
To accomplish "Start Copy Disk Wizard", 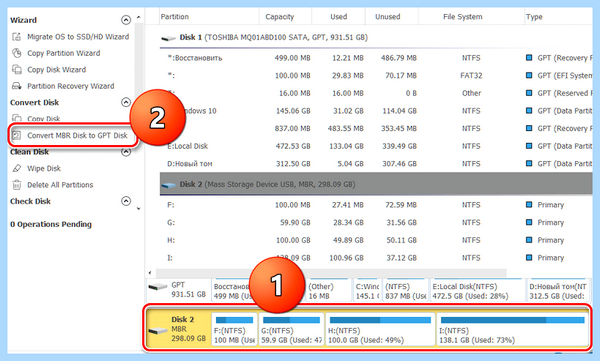I will tap(56, 70).
